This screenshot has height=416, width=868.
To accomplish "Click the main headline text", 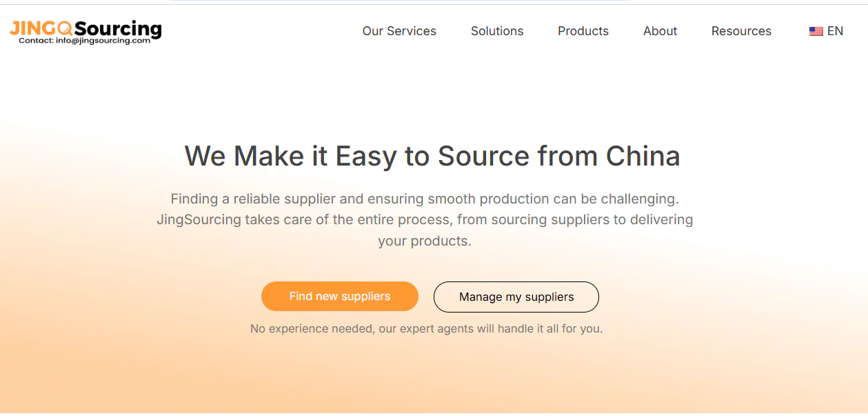I will 432,156.
